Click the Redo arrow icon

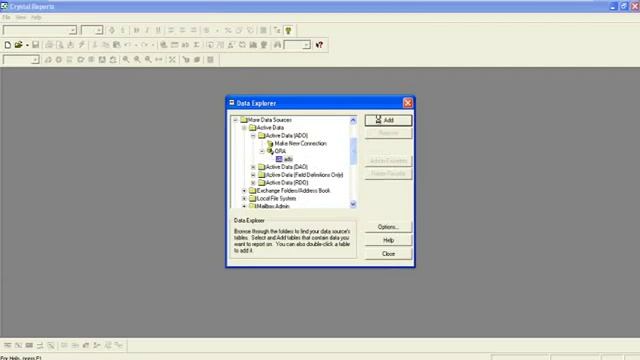pos(144,45)
